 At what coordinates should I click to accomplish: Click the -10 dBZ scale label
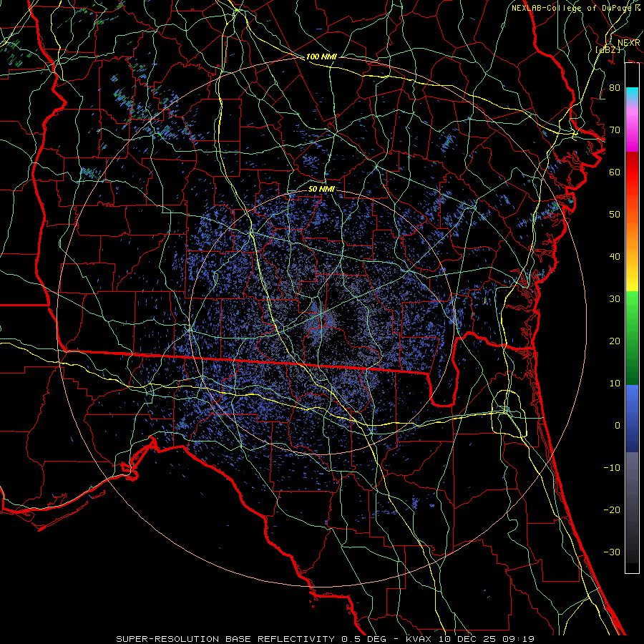point(612,468)
